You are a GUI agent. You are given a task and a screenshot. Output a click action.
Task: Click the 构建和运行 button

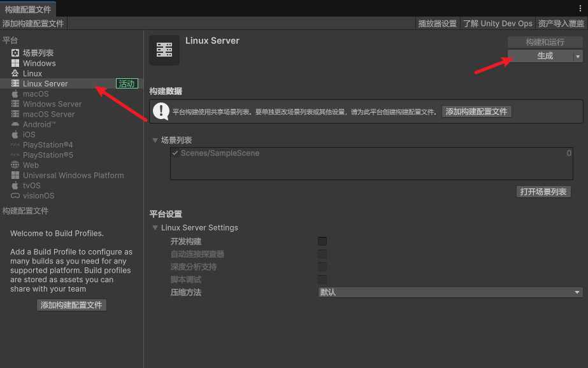pyautogui.click(x=545, y=42)
